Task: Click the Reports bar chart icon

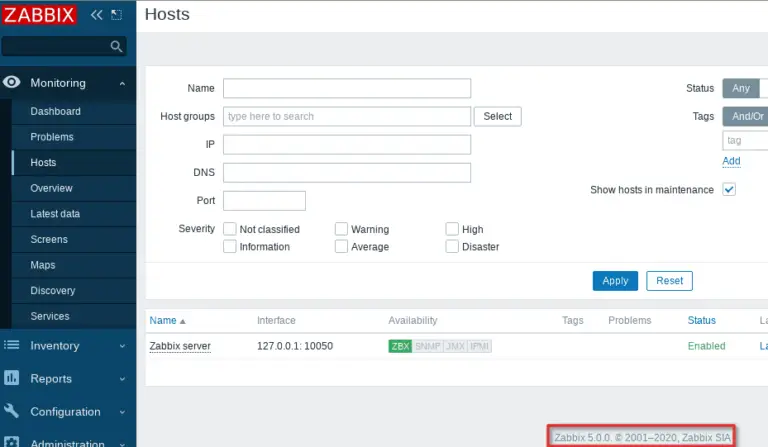Action: click(x=12, y=378)
